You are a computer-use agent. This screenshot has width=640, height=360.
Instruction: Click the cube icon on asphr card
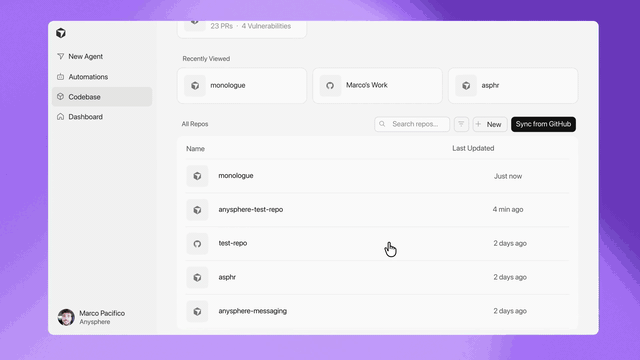coord(466,85)
